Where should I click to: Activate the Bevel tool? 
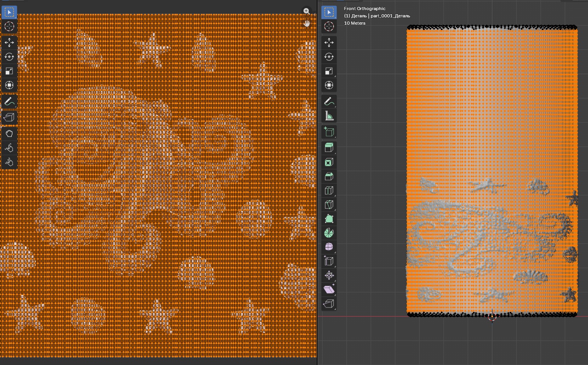tap(329, 177)
